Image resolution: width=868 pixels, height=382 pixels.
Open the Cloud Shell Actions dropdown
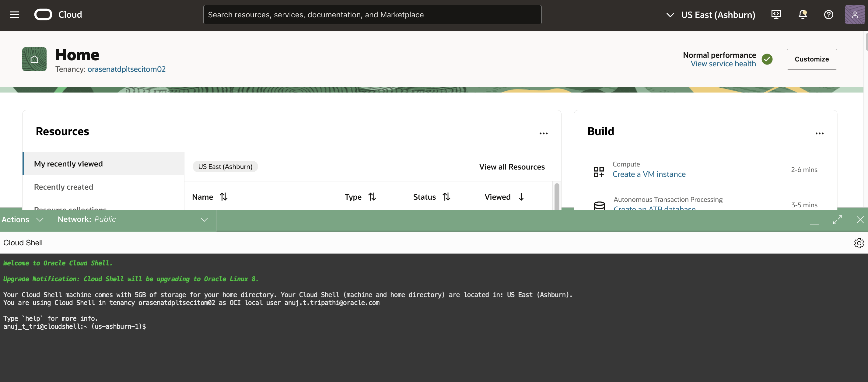[23, 220]
